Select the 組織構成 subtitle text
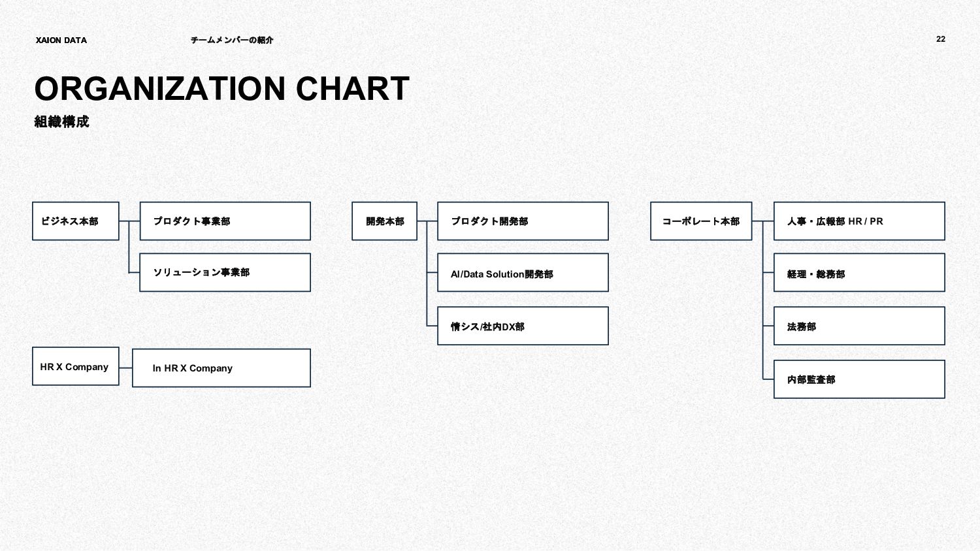 tap(61, 121)
